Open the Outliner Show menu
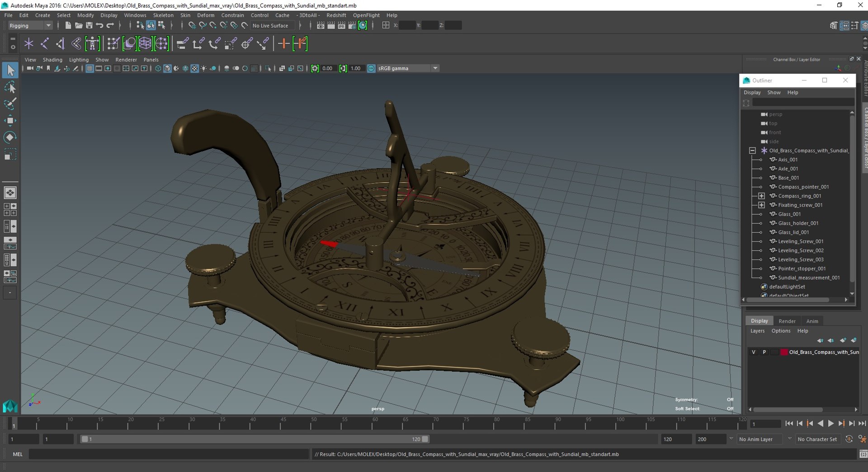This screenshot has width=868, height=472. 774,92
